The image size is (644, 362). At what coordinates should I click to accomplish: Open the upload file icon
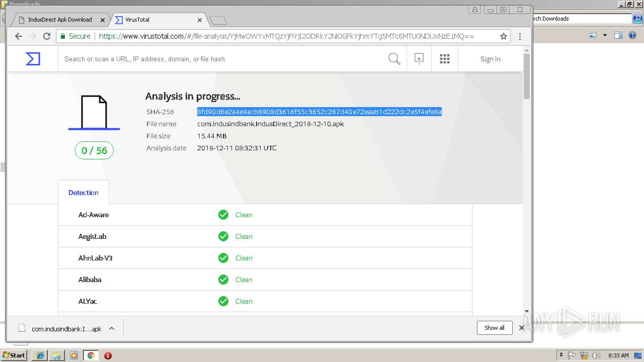point(419,59)
